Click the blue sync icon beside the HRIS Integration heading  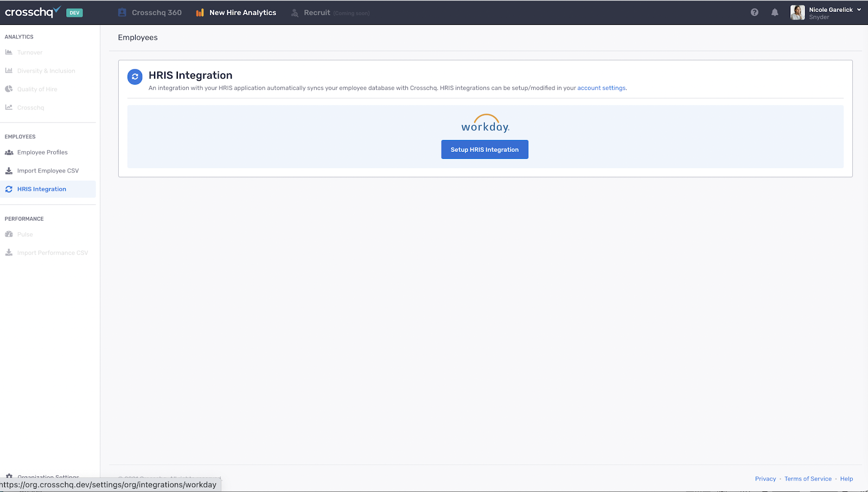pos(135,77)
